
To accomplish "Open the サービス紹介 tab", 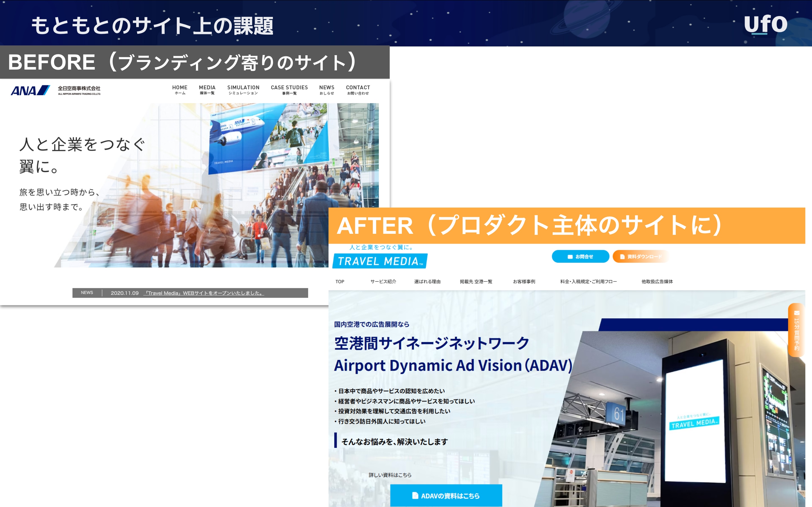I will 383,281.
